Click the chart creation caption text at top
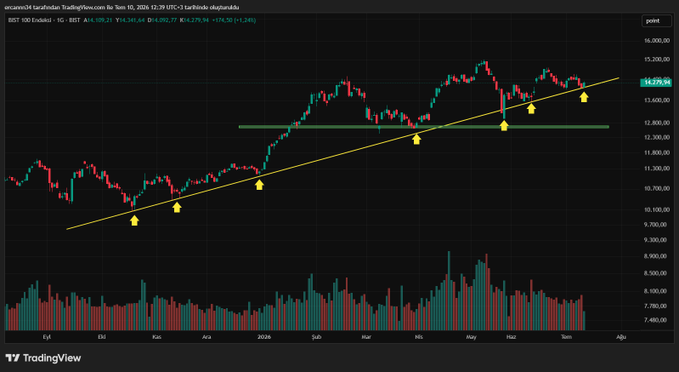 122,7
